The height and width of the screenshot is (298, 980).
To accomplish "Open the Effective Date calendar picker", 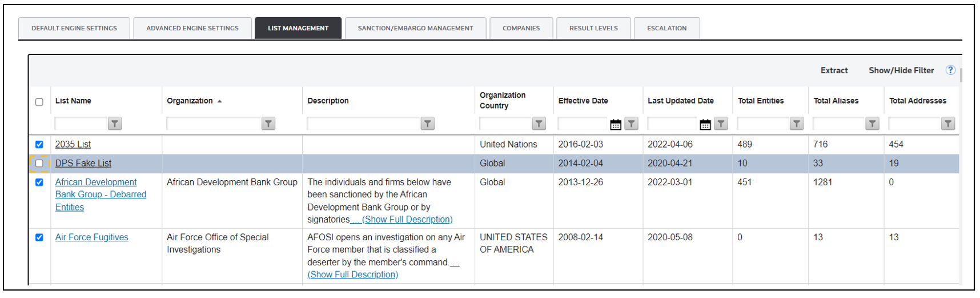I will click(615, 124).
